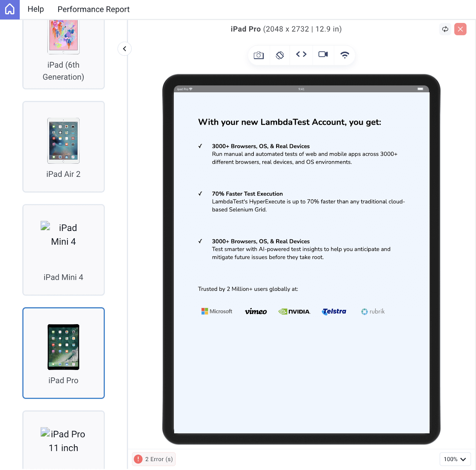Select the iPad Air 2 device
This screenshot has width=476, height=470.
click(x=63, y=147)
